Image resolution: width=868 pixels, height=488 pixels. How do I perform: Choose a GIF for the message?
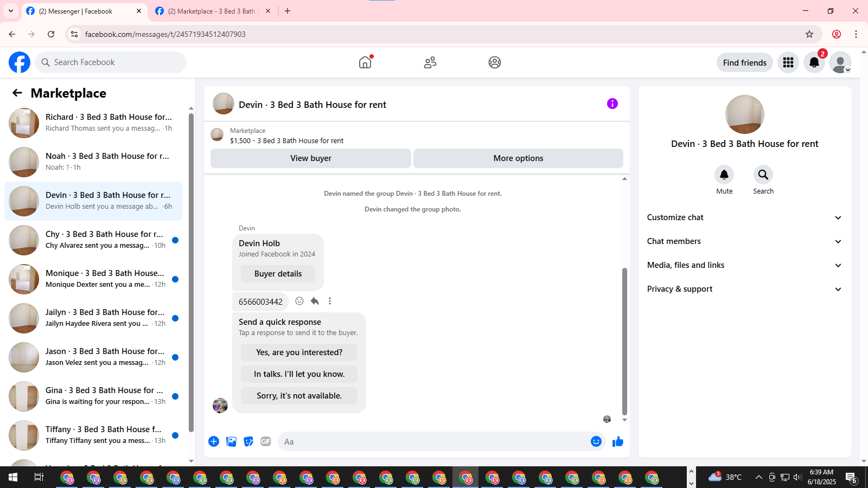click(x=266, y=441)
